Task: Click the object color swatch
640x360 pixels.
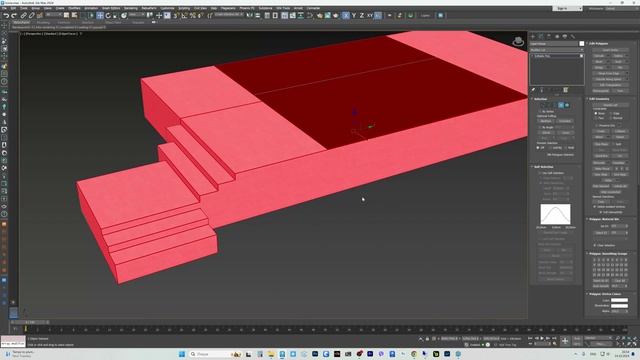Action: (582, 44)
